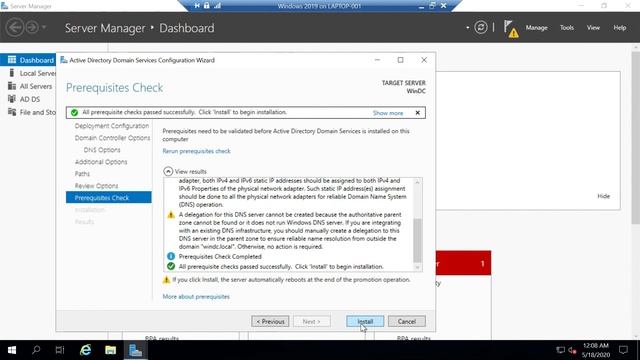The width and height of the screenshot is (640, 360).
Task: Select Additional Options wizard step
Action: pos(101,162)
